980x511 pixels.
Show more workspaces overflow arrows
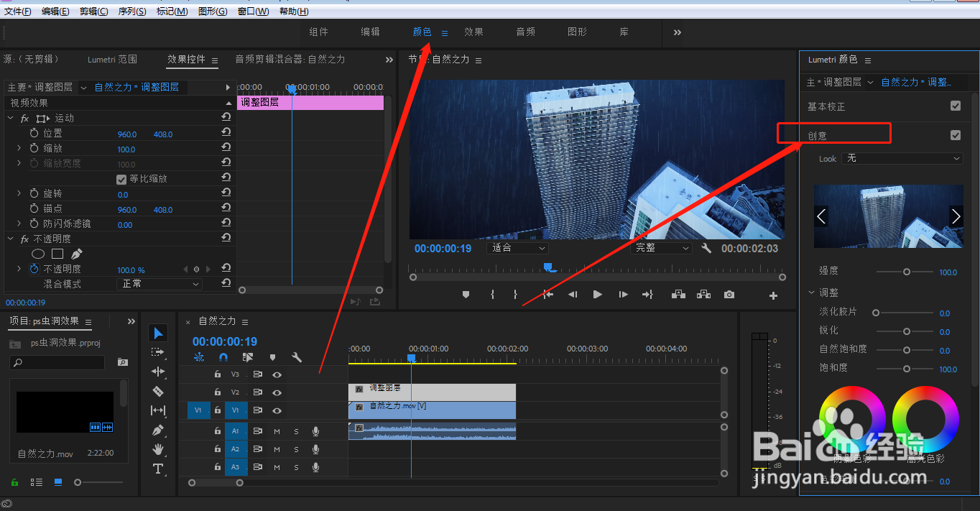(678, 32)
